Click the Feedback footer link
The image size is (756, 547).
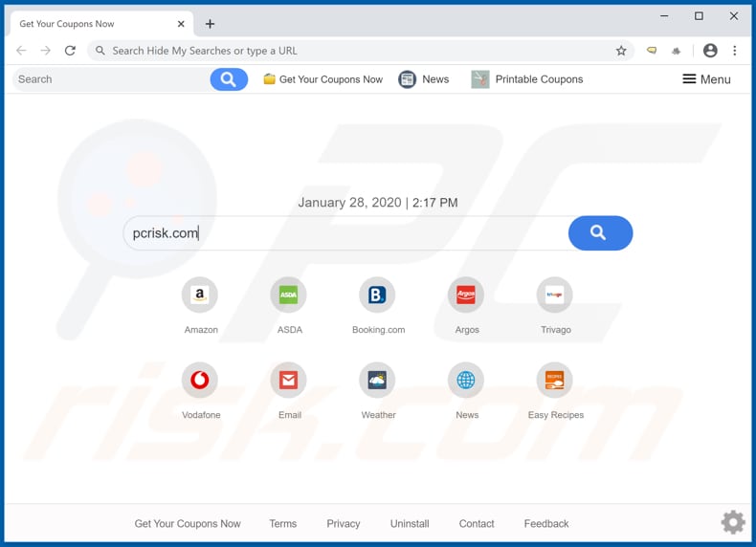click(546, 524)
